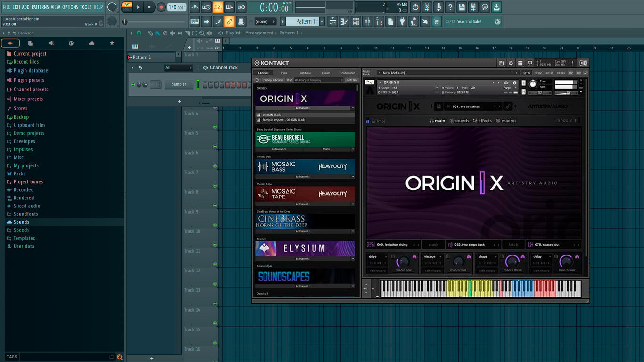Viewport: 644px width, 362px height.
Task: Toggle Sampler channel green mute LED
Action: 133,84
